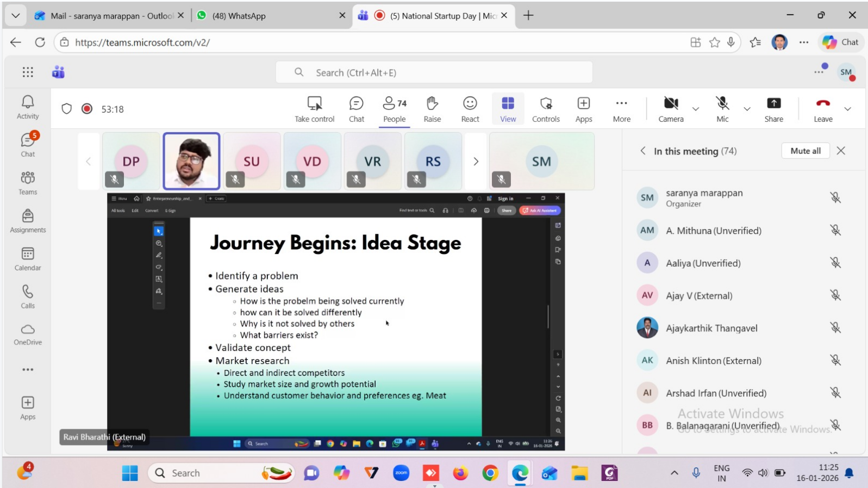The height and width of the screenshot is (488, 868).
Task: Open the Apps button in meeting toolbar
Action: click(583, 109)
